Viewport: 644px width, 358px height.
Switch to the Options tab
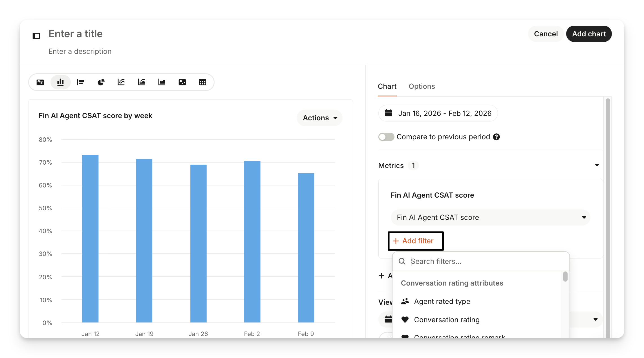coord(422,86)
